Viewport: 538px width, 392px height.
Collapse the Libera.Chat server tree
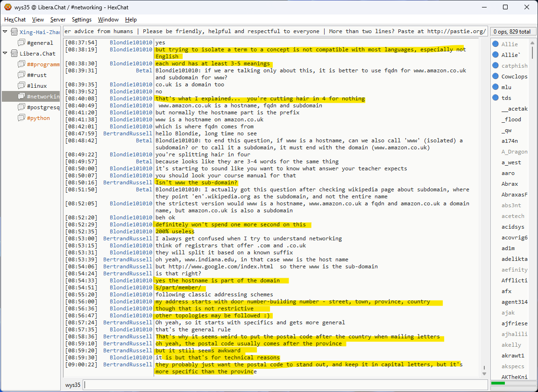[x=5, y=54]
